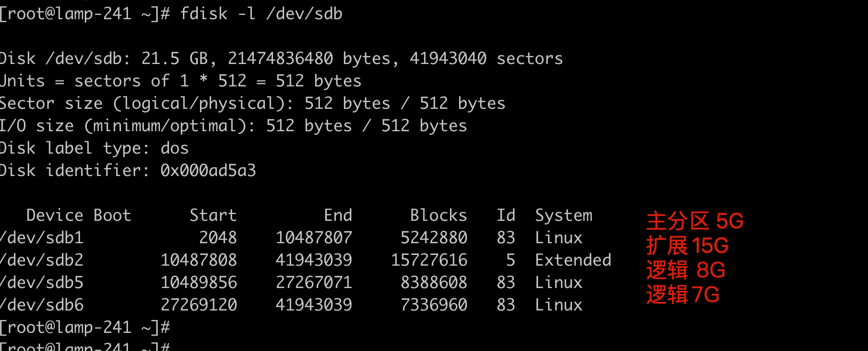Click the red 主分区 5G annotation

(695, 221)
